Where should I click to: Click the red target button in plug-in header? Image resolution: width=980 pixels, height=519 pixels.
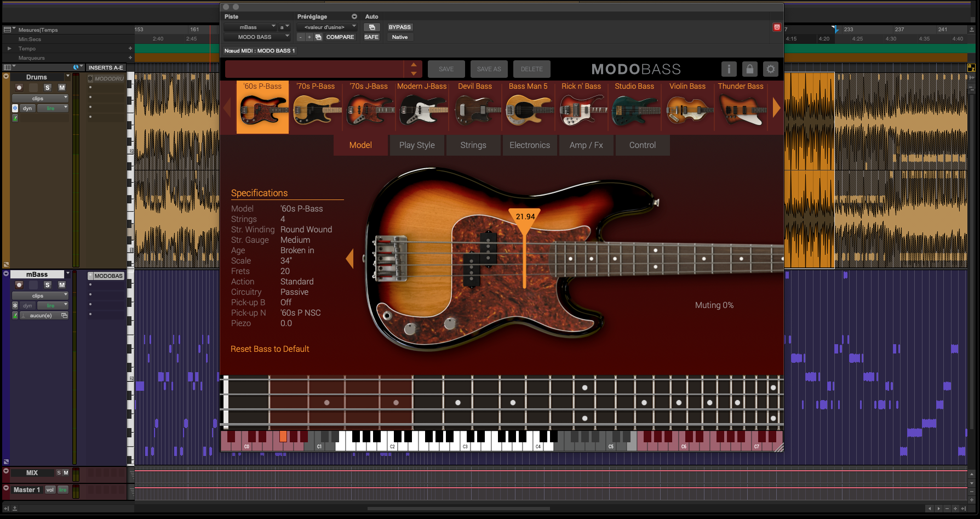777,27
